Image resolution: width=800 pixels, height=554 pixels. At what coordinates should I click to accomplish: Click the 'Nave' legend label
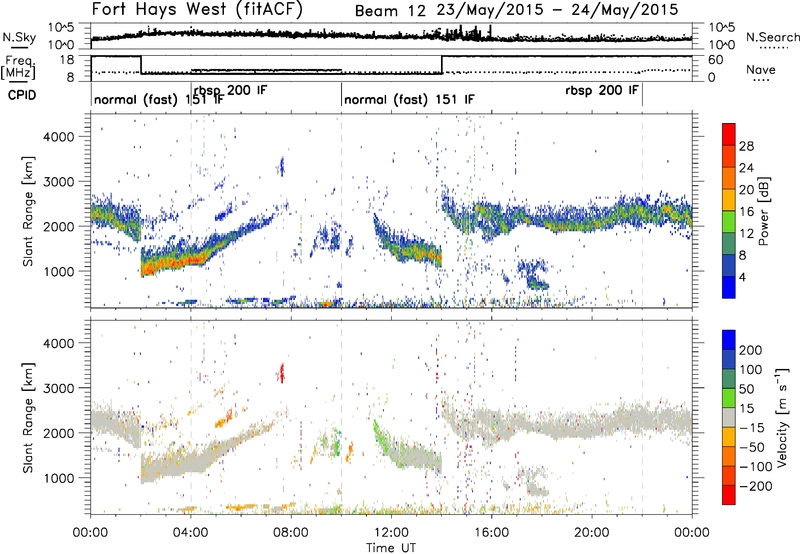[x=761, y=69]
